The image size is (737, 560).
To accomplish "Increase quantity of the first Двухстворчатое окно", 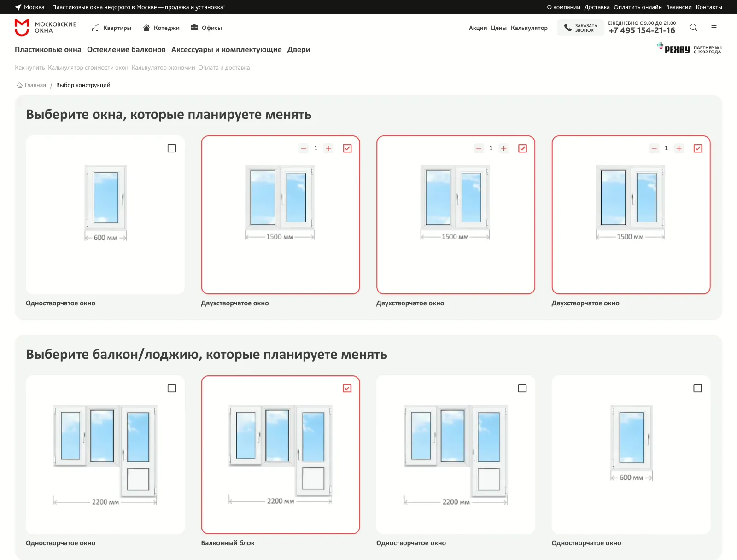I will pos(328,148).
